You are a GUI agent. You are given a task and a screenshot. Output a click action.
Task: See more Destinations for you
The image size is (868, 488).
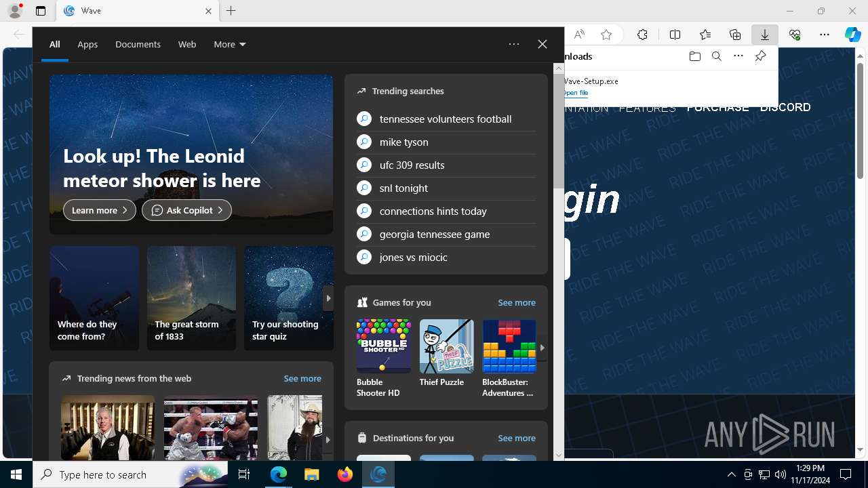(x=517, y=438)
